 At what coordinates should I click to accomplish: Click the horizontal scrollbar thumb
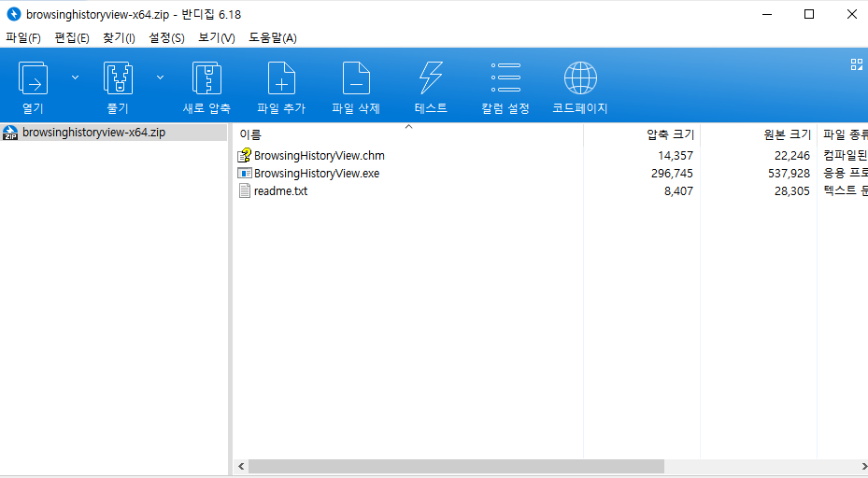coord(456,467)
